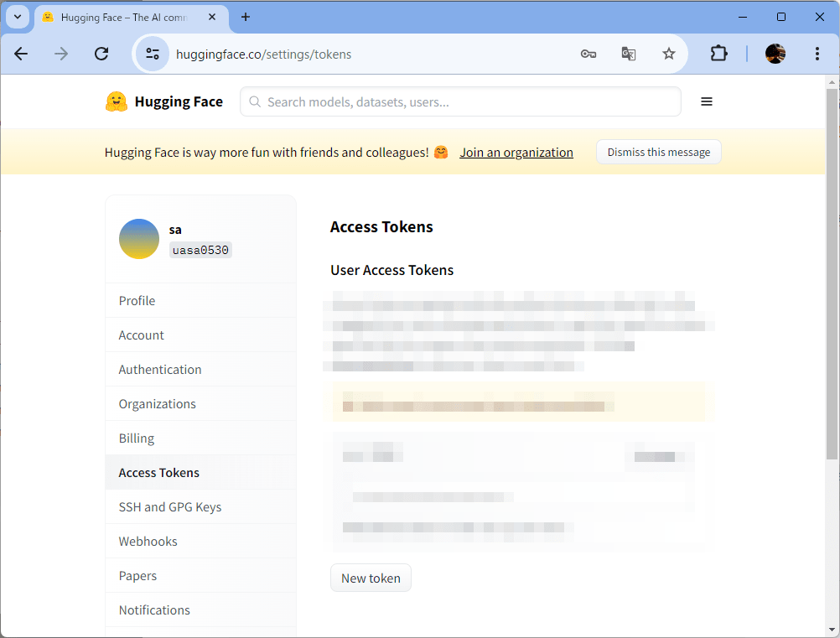Reload the current page

click(101, 54)
